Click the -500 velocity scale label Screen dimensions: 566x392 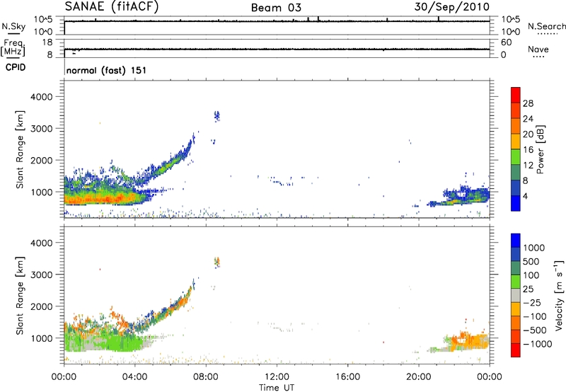[535, 330]
